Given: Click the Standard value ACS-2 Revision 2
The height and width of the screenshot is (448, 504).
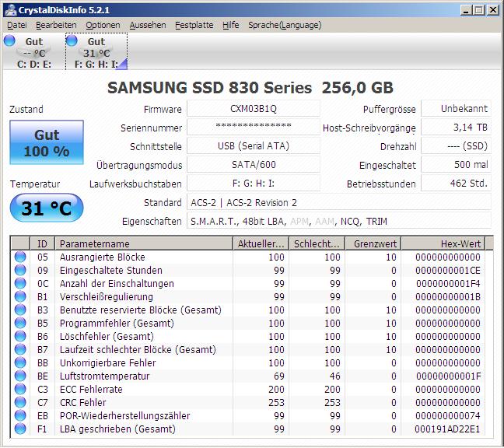Looking at the screenshot, I should point(339,202).
